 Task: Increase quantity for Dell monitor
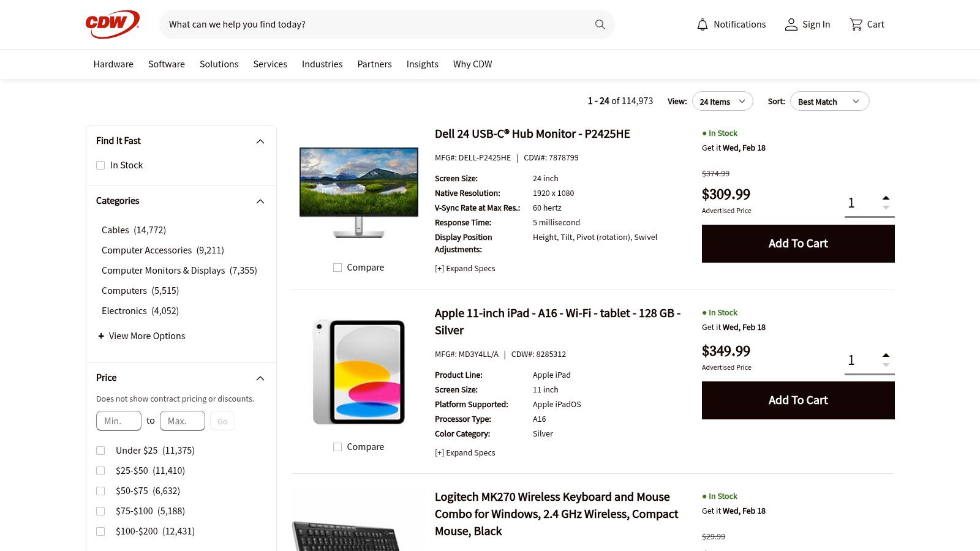coord(886,198)
